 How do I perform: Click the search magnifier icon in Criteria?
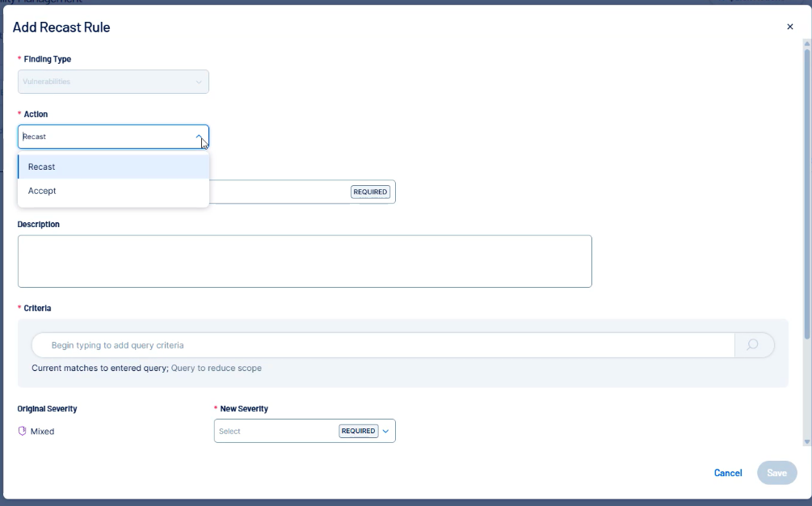pos(753,345)
